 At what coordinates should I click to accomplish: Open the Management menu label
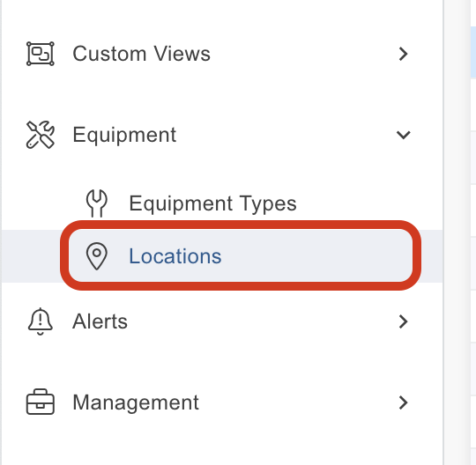click(x=136, y=403)
